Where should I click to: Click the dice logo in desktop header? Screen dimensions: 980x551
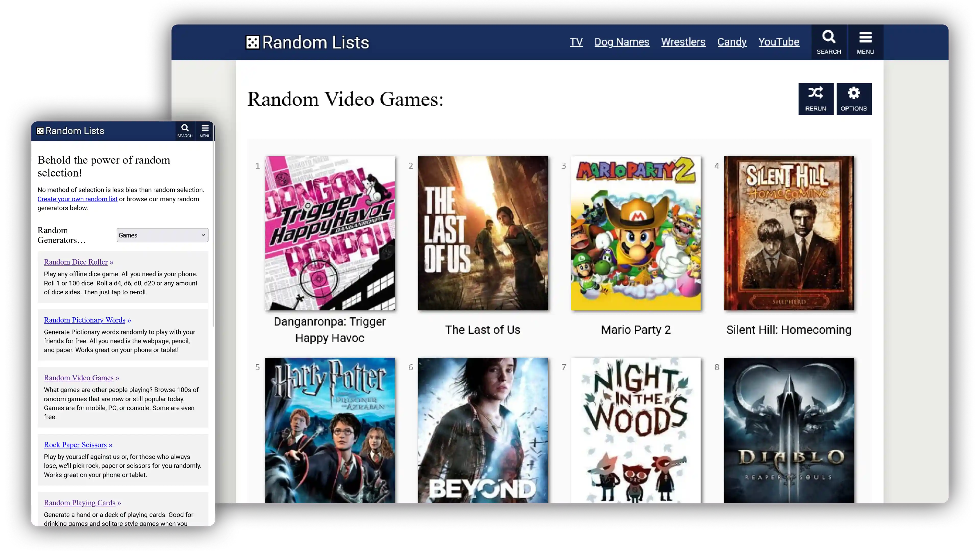point(253,43)
